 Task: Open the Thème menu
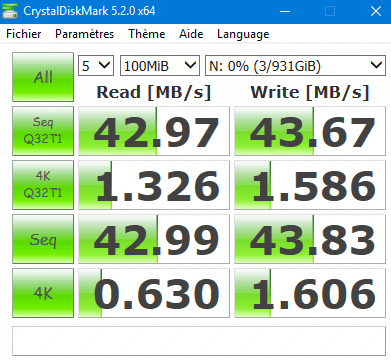pyautogui.click(x=147, y=34)
